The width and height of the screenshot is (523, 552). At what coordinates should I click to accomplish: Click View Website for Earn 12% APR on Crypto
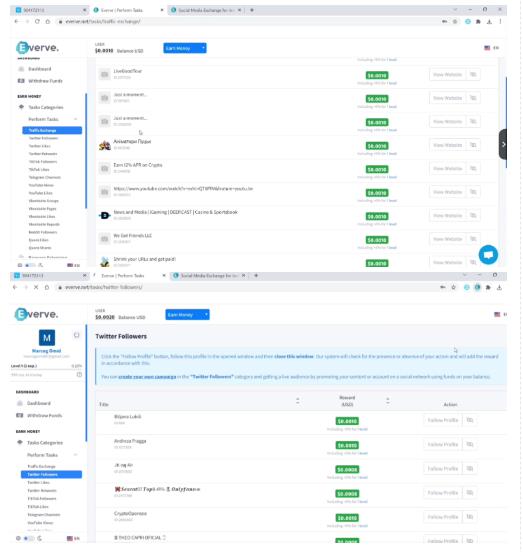pos(447,169)
